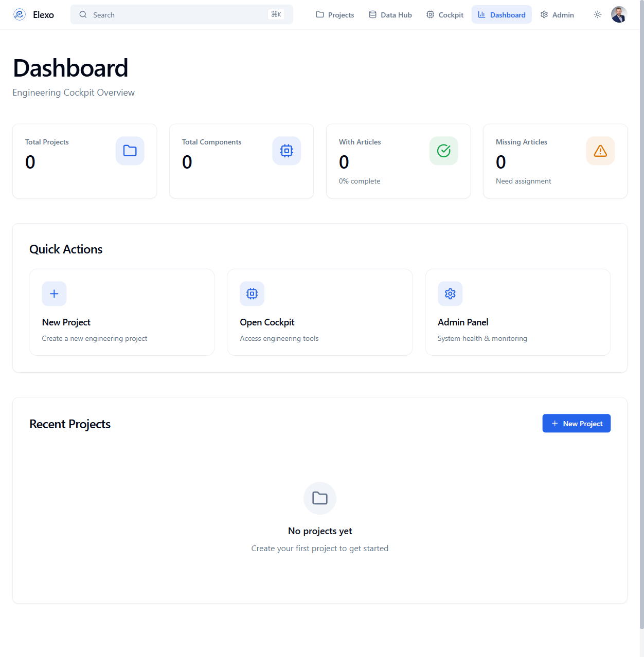Click the Total Components chip icon
The width and height of the screenshot is (644, 657).
pyautogui.click(x=287, y=151)
